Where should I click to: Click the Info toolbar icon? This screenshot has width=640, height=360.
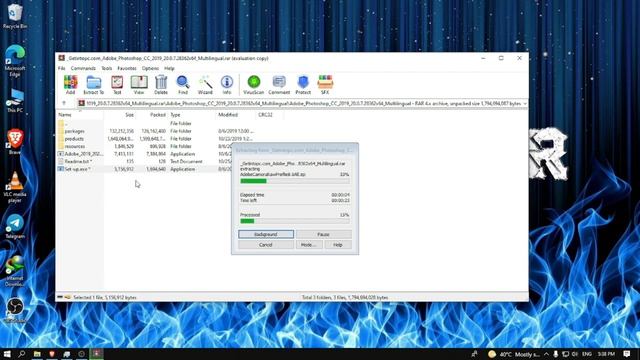(x=227, y=84)
